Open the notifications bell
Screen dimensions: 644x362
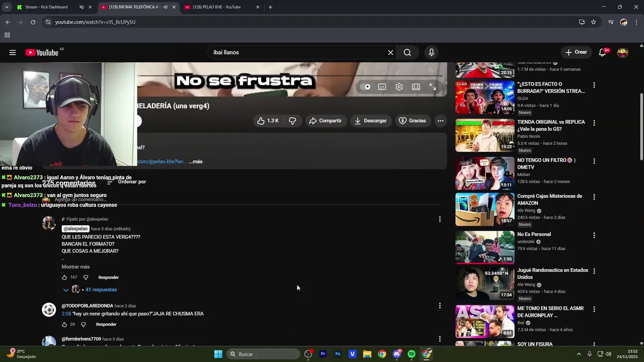pyautogui.click(x=602, y=52)
